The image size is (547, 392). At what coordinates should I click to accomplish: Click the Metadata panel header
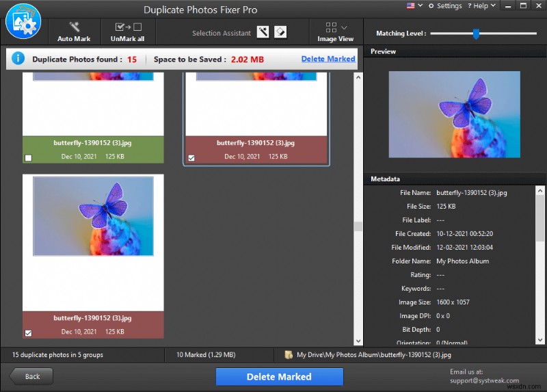click(455, 179)
